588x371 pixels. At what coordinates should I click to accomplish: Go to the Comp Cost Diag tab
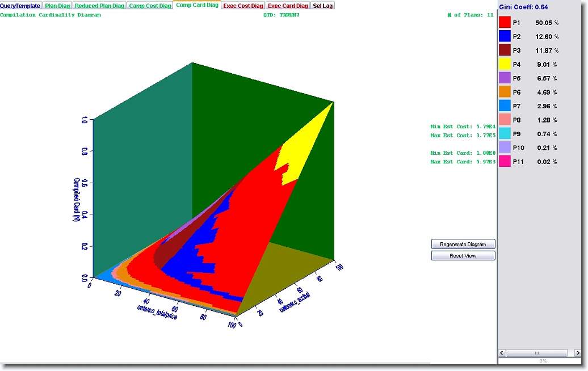[x=150, y=6]
